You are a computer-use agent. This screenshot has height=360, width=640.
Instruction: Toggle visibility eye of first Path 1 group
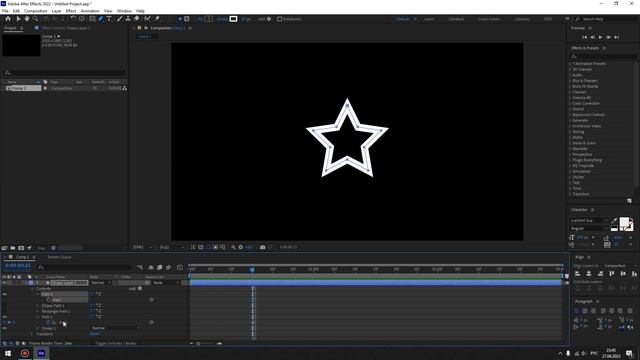point(4,294)
